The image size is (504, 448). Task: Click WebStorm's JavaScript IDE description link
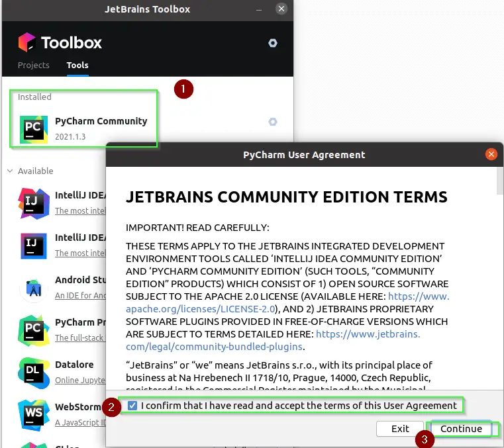pos(80,423)
